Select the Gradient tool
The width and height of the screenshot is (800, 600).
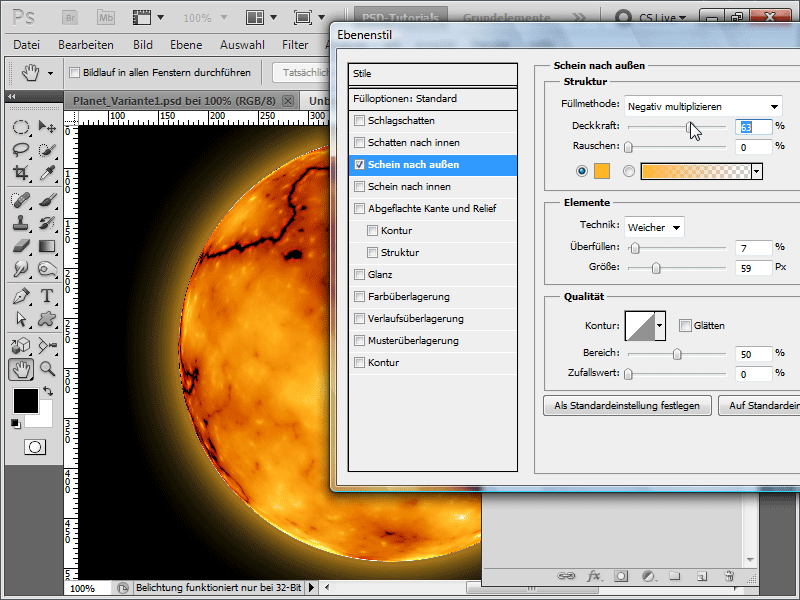[x=47, y=246]
